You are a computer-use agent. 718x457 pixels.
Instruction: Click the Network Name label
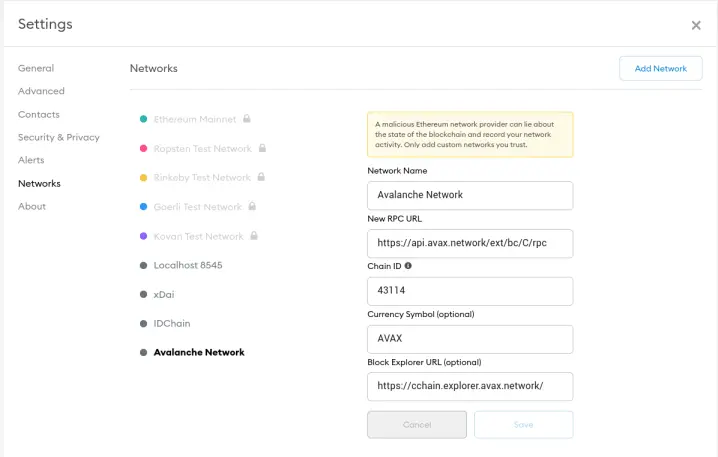[397, 170]
